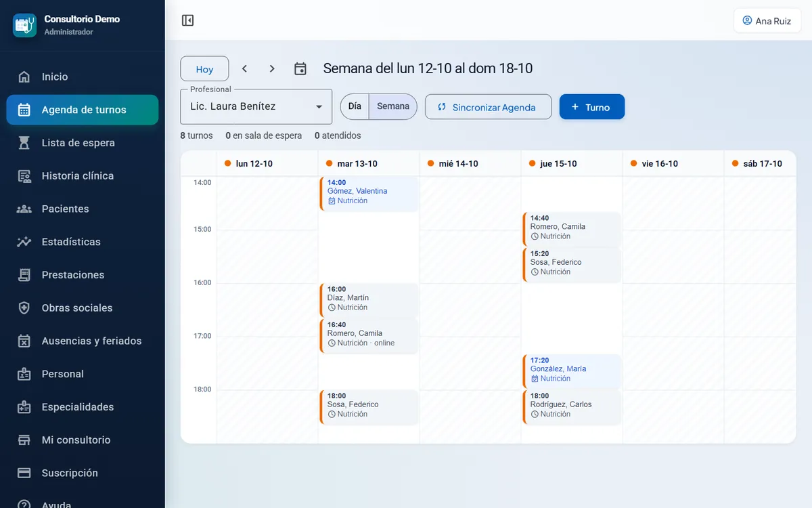The width and height of the screenshot is (812, 508).
Task: Click the Mi consultorio store icon
Action: coord(24,440)
